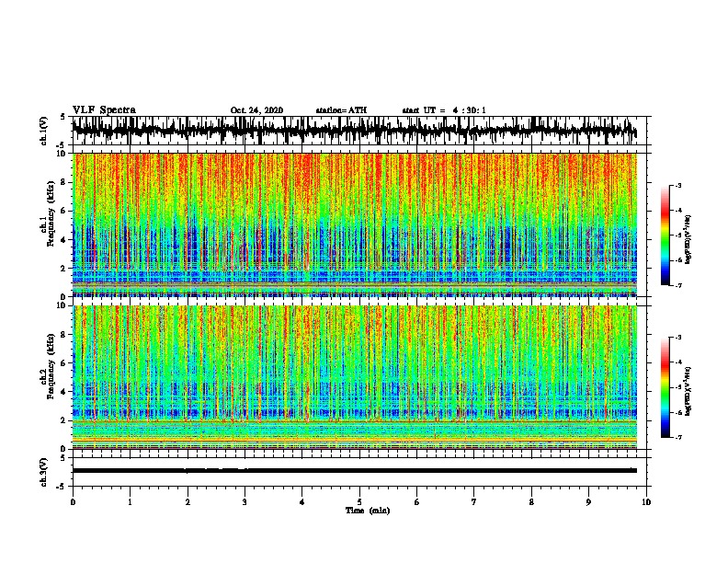The height and width of the screenshot is (563, 728).
Task: Click the ch.2 frequency axis "4" tick label
Action: [64, 392]
